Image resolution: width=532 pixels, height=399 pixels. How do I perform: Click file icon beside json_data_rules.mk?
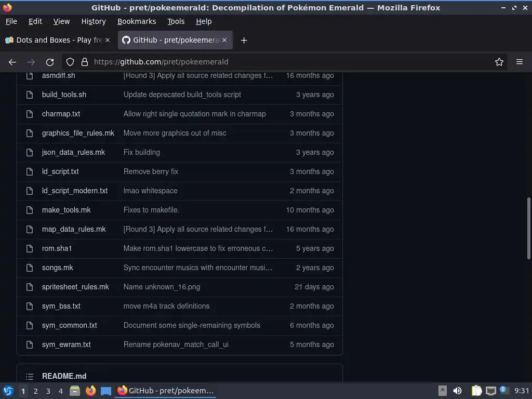pos(30,152)
